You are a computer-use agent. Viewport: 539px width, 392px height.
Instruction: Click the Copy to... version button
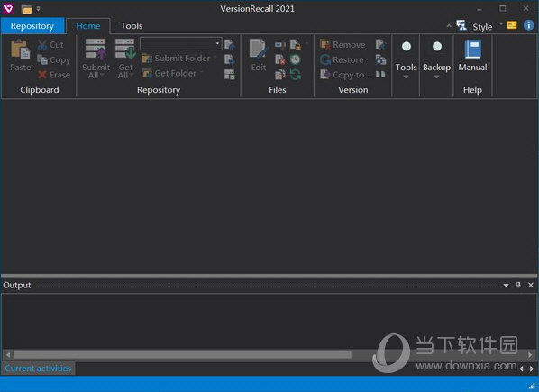(345, 75)
